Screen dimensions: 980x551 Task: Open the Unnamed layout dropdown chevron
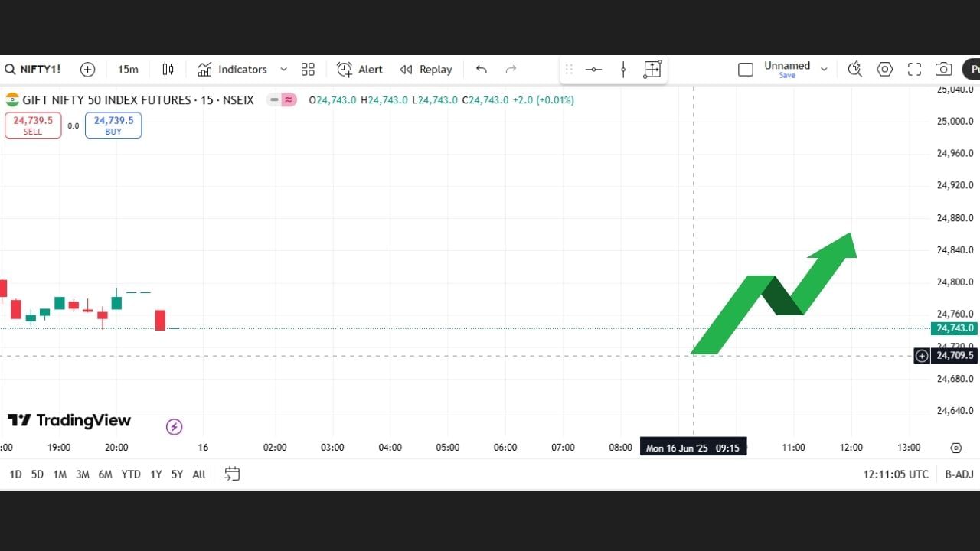tap(824, 70)
